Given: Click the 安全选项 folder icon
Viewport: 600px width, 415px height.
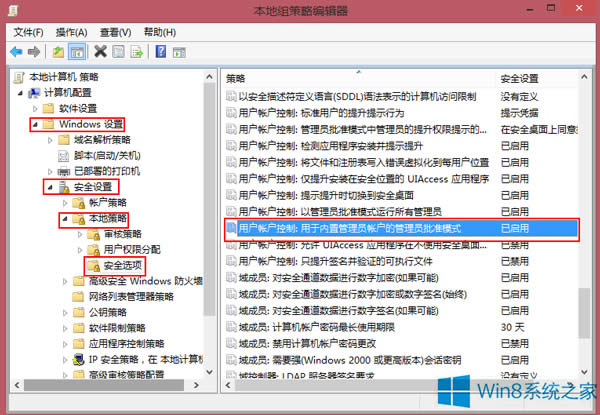Looking at the screenshot, I should tap(94, 265).
